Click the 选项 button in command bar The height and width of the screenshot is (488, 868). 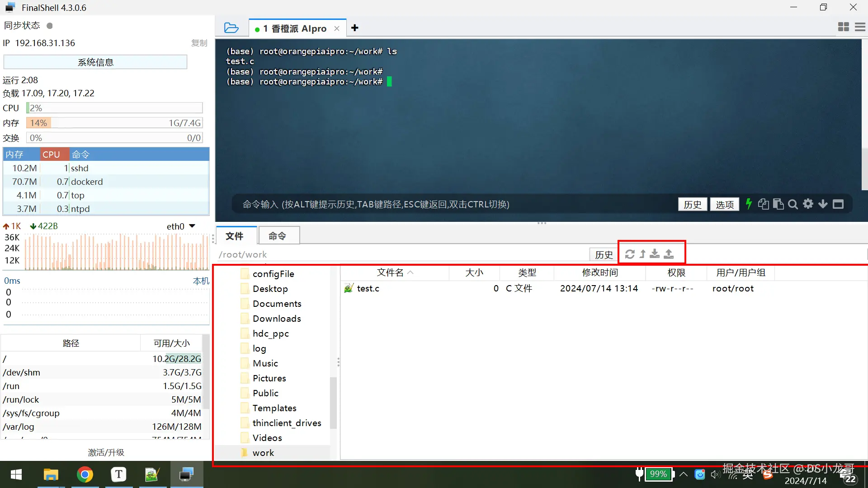tap(724, 204)
